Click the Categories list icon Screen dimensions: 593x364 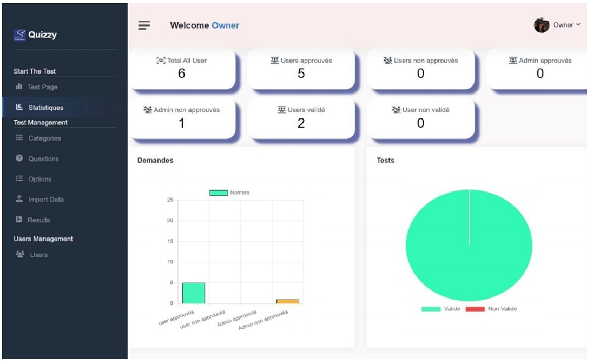19,138
